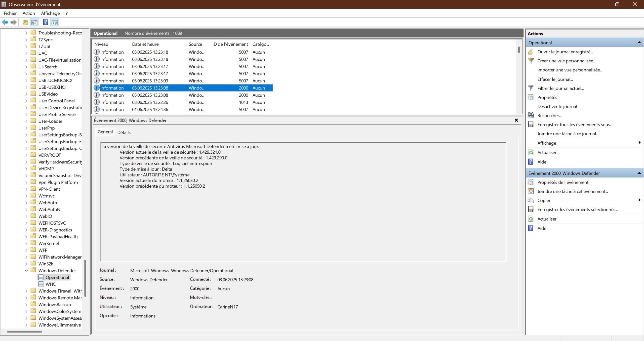Click Désactiver le journal
This screenshot has width=644, height=341.
557,106
